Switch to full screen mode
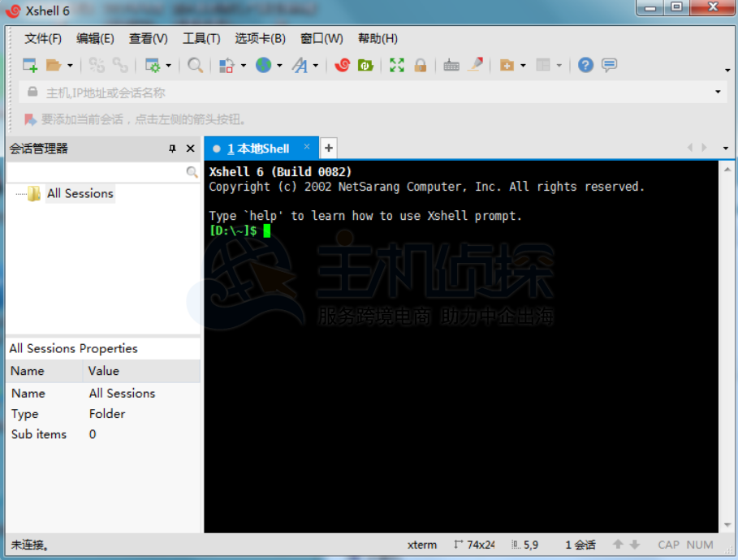The width and height of the screenshot is (738, 560). (397, 65)
